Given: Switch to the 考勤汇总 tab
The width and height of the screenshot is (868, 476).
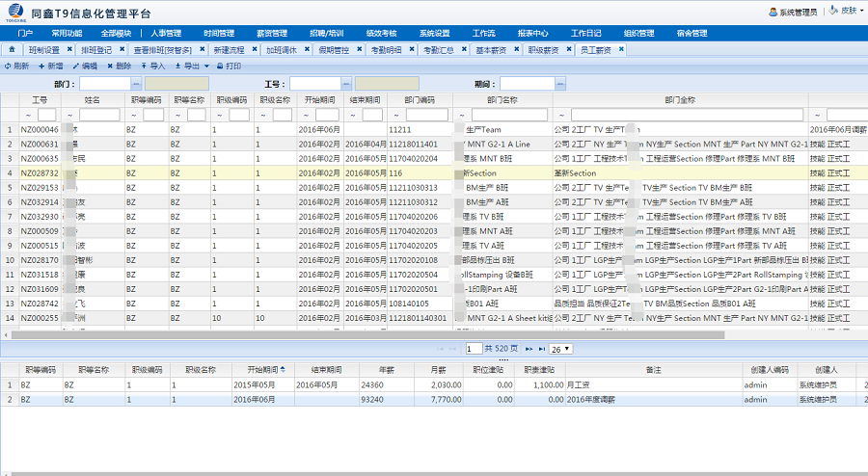Looking at the screenshot, I should tap(438, 49).
